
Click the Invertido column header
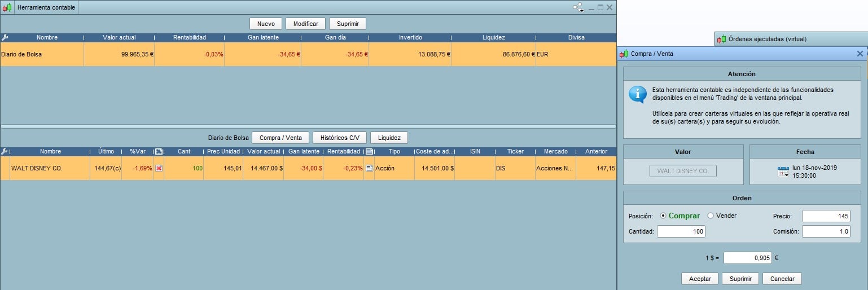tap(410, 38)
